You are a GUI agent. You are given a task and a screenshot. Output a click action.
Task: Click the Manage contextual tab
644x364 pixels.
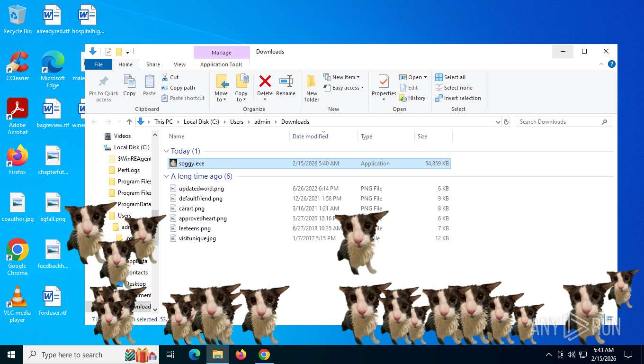[222, 53]
